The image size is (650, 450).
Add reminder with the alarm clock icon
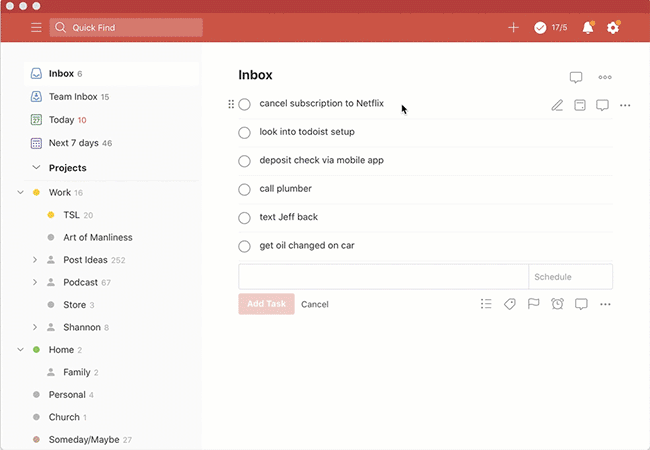(557, 304)
